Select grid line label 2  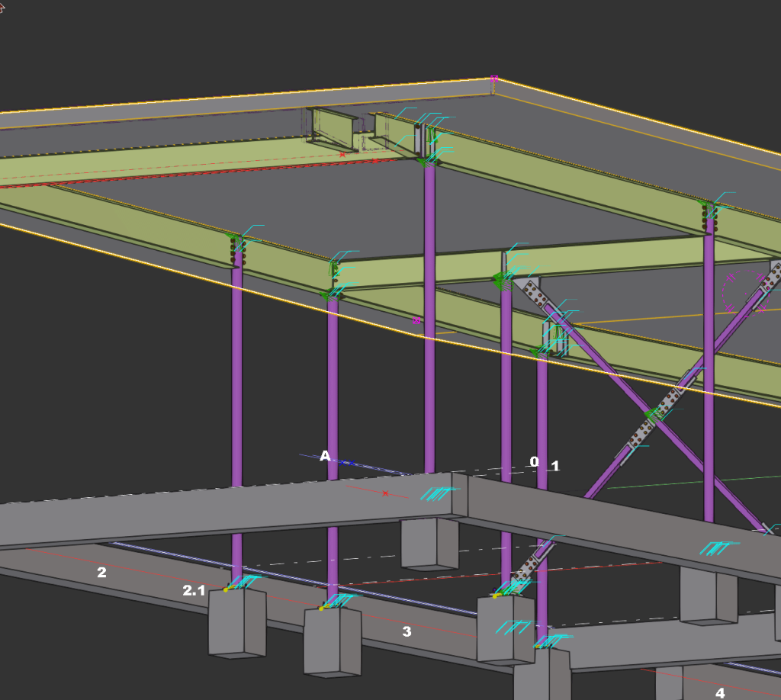click(x=101, y=572)
